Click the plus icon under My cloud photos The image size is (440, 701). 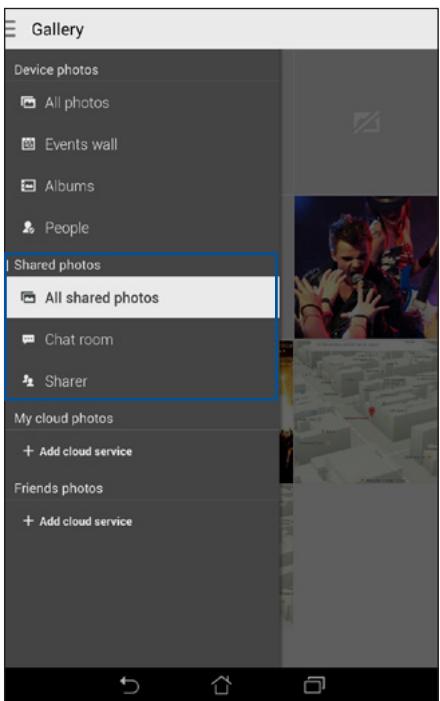click(28, 451)
